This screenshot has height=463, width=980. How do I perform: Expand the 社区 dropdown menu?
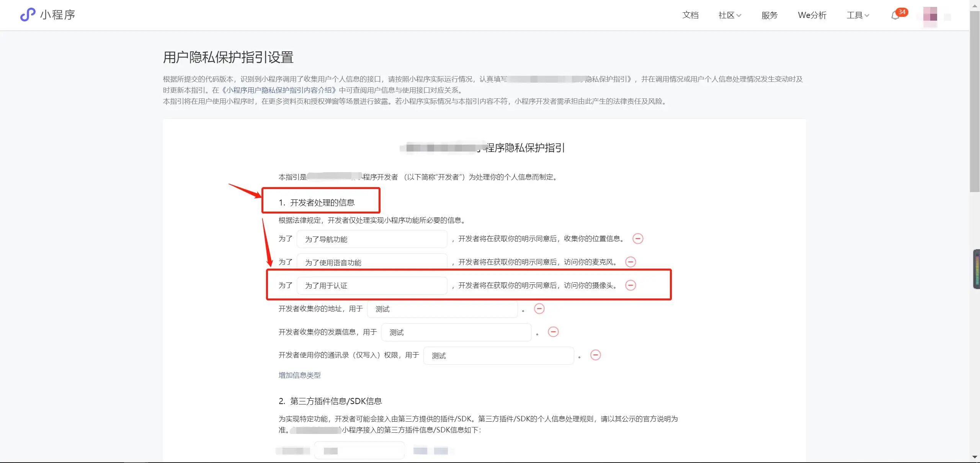(730, 15)
